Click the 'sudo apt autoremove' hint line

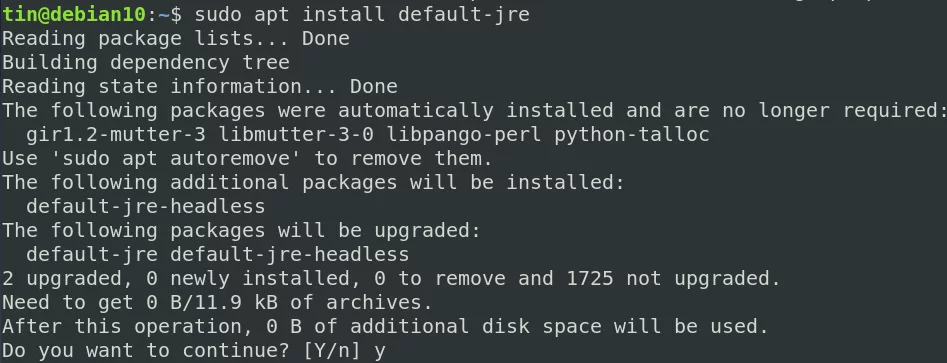[x=248, y=158]
